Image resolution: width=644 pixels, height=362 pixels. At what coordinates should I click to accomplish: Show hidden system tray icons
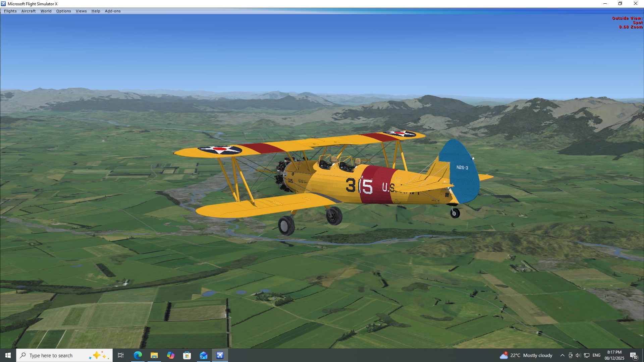[562, 355]
